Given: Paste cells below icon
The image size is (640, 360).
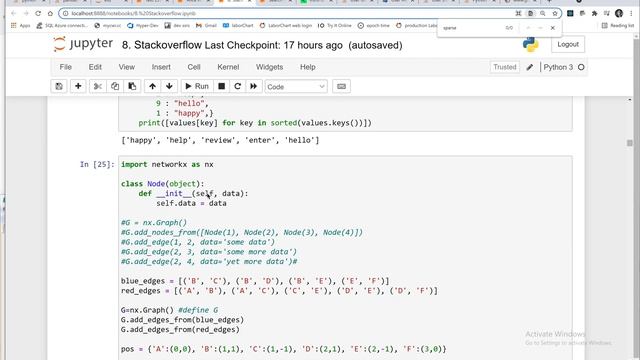Looking at the screenshot, I should pyautogui.click(x=132, y=87).
